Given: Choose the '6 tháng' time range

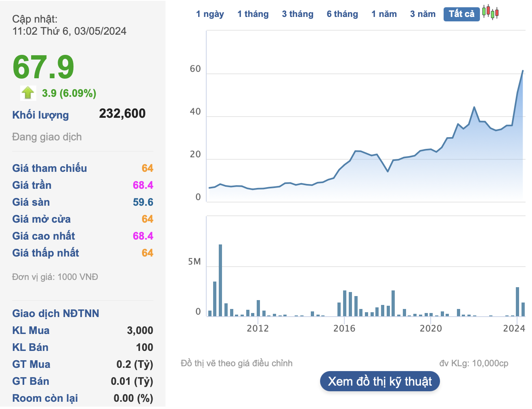Looking at the screenshot, I should [342, 14].
